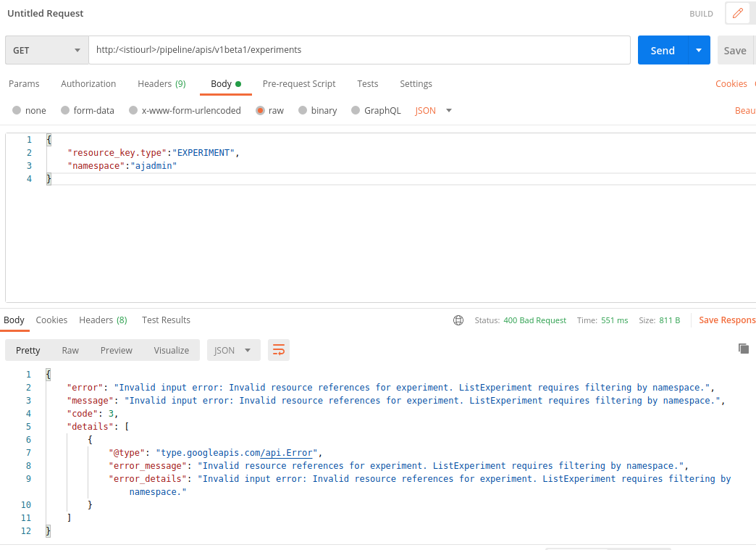Copy the response body using copy icon
756x550 pixels.
(744, 348)
